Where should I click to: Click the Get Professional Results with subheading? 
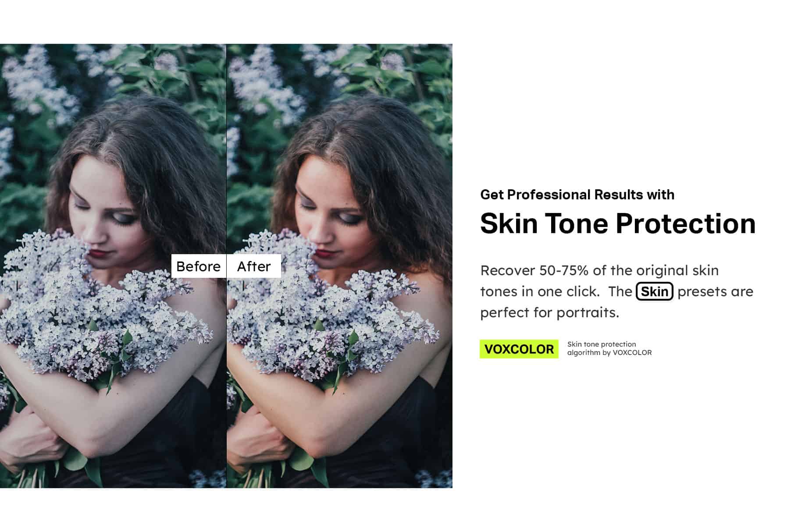[x=577, y=195]
